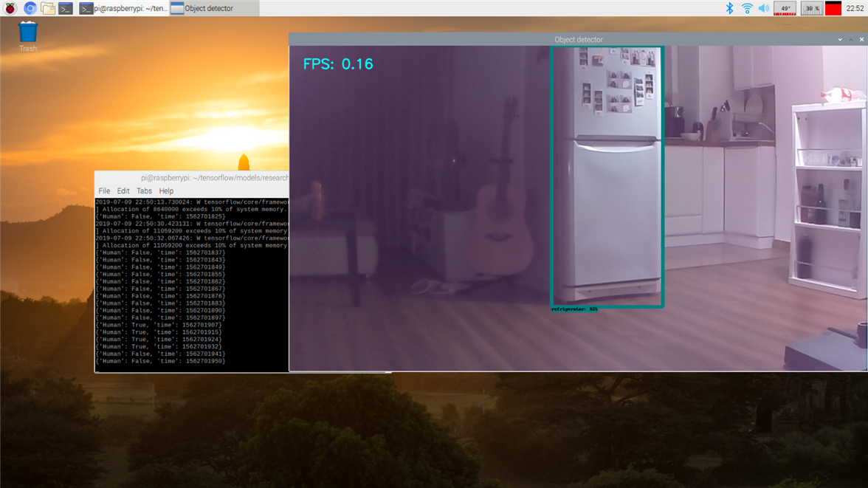868x488 pixels.
Task: Click the CPU usage monitor showing 30%
Action: tap(811, 8)
